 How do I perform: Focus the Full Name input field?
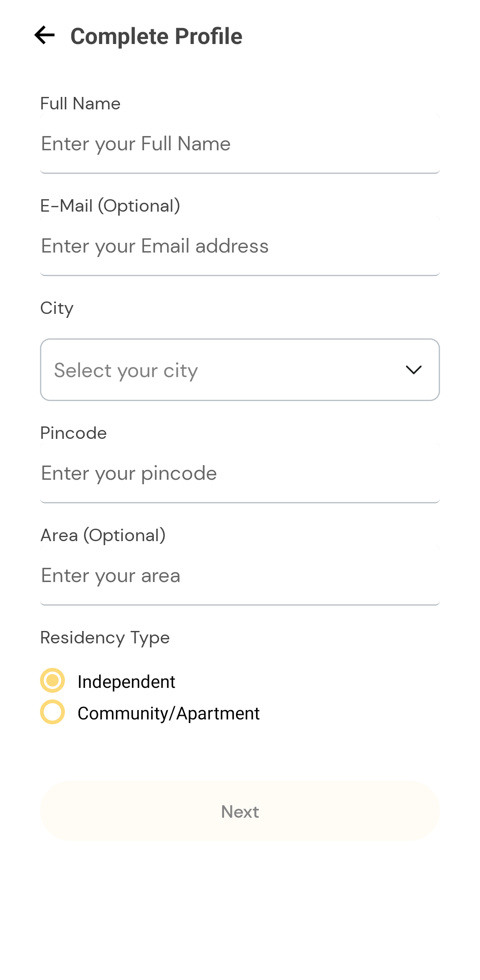click(240, 144)
